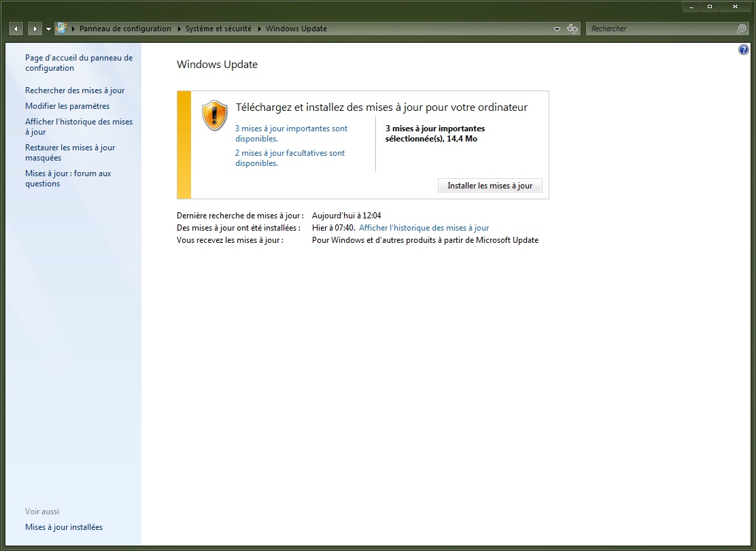The height and width of the screenshot is (551, 756).
Task: Open the recent pages dropdown arrow
Action: (x=49, y=29)
